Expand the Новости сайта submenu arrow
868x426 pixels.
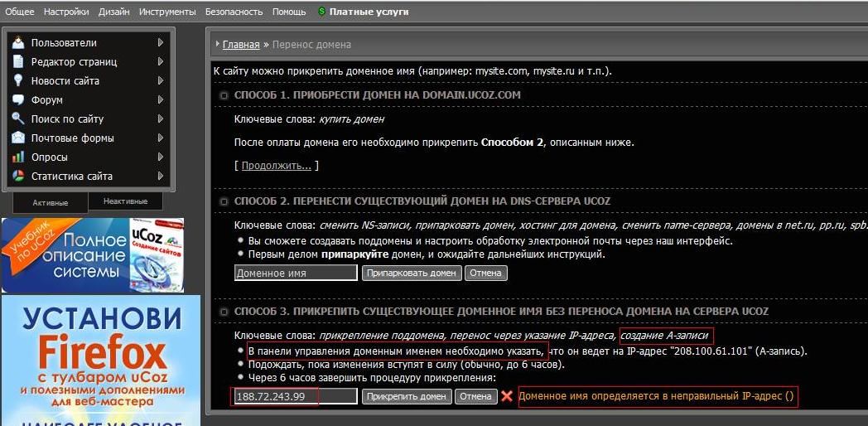click(161, 81)
